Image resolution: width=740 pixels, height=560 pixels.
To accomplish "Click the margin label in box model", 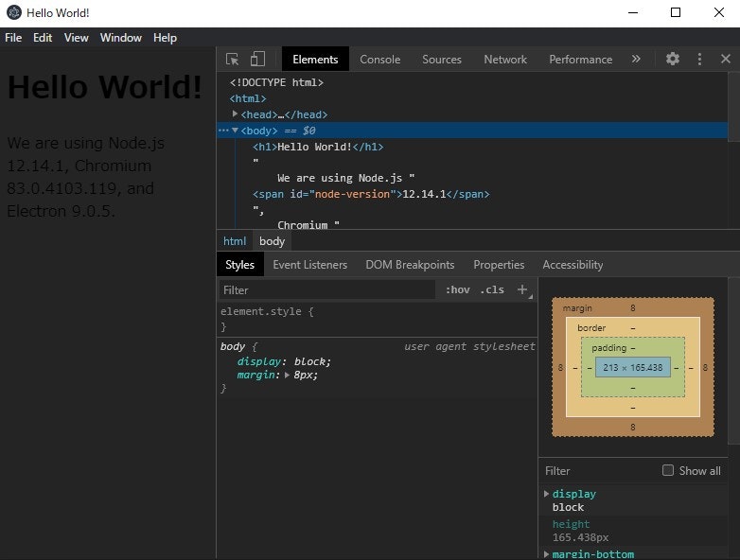I will click(577, 308).
